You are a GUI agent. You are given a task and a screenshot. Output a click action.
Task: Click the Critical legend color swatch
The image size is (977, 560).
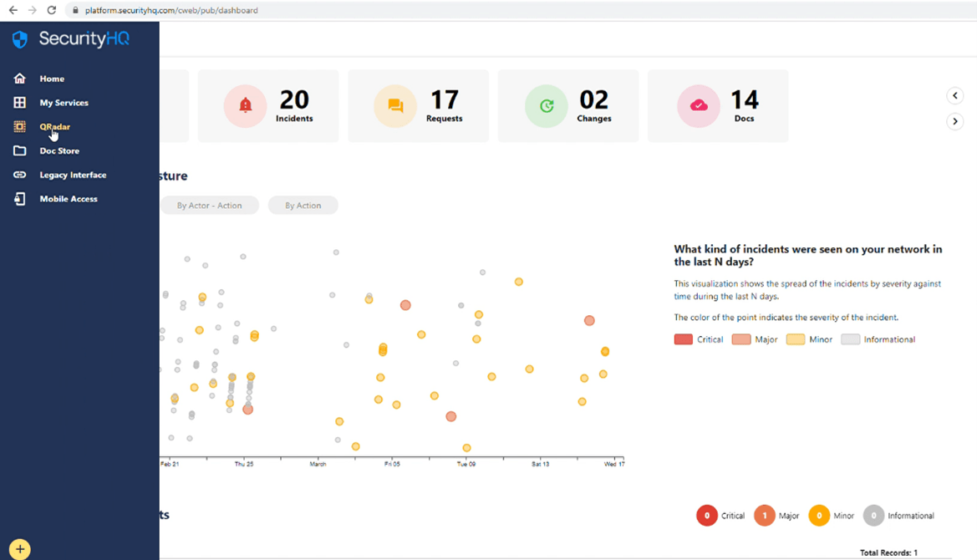tap(683, 339)
